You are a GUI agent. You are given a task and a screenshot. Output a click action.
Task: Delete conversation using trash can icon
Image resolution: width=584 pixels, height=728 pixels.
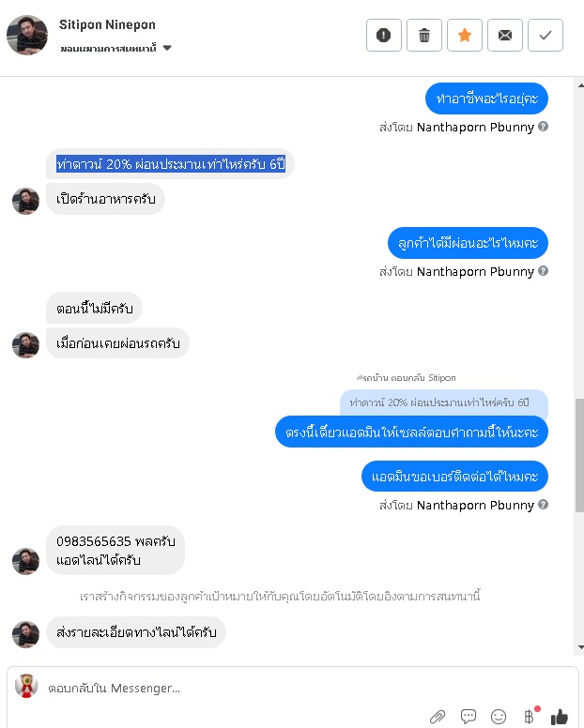pos(423,36)
